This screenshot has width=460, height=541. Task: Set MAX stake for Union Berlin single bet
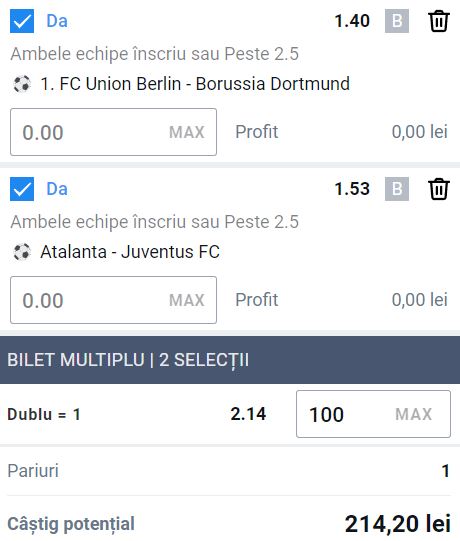click(x=187, y=132)
